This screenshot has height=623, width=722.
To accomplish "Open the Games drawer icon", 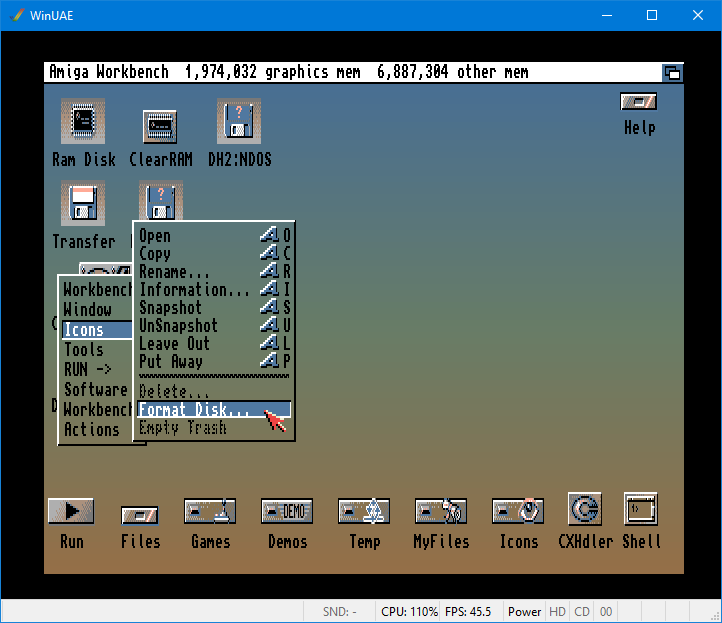I will 210,511.
